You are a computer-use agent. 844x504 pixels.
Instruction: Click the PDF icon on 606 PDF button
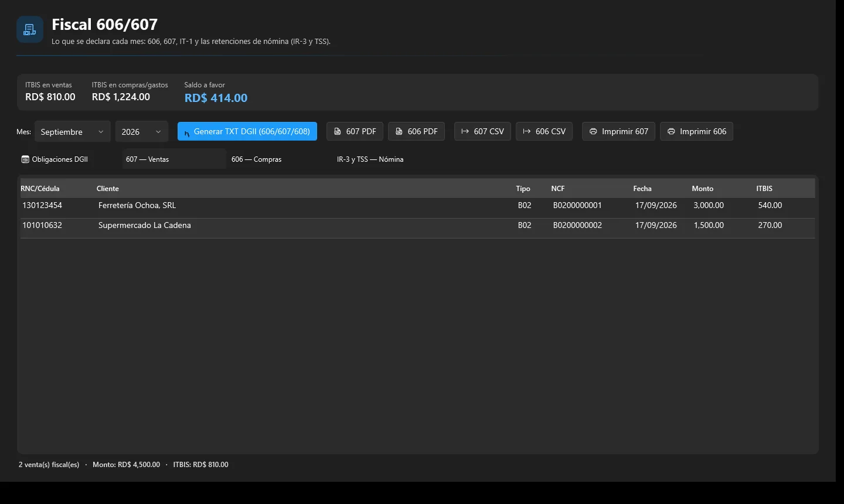pos(399,131)
